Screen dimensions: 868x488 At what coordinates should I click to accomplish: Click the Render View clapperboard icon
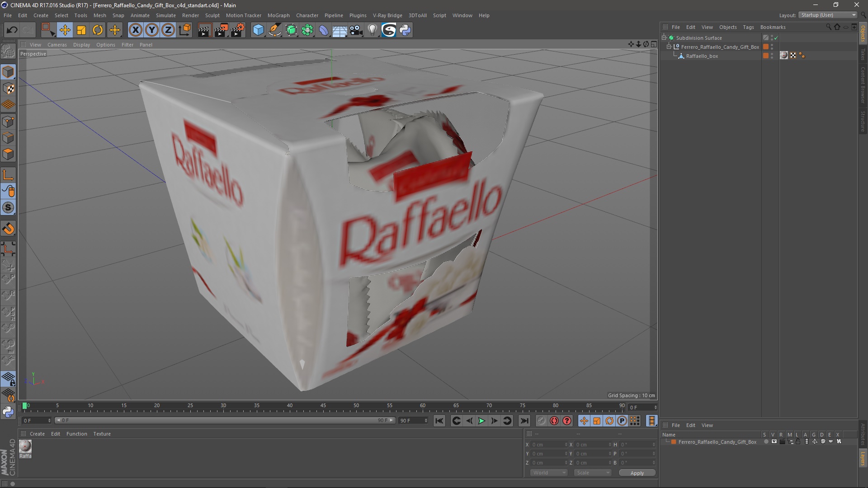point(204,30)
